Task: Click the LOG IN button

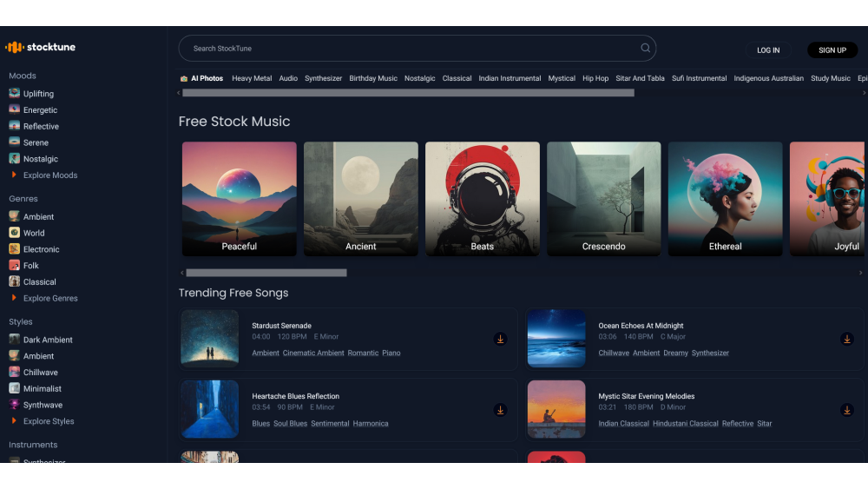Action: [768, 50]
